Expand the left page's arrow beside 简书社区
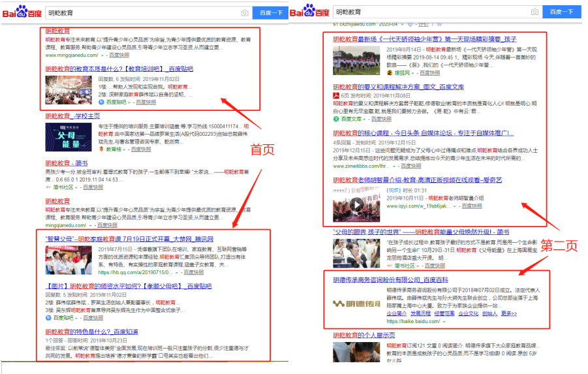This screenshot has width=588, height=374. point(76,187)
